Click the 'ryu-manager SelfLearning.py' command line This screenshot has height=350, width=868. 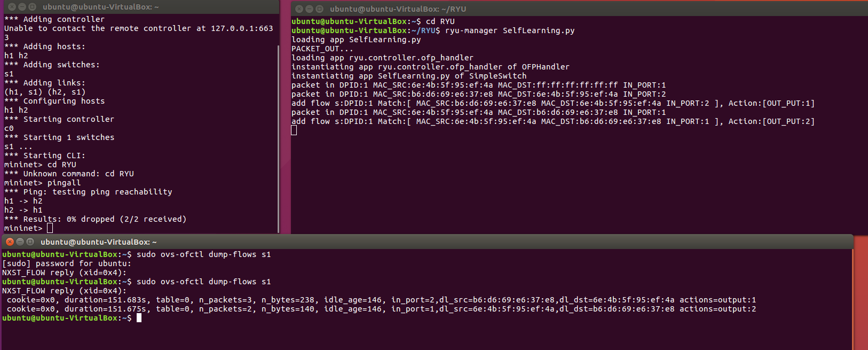tap(509, 30)
